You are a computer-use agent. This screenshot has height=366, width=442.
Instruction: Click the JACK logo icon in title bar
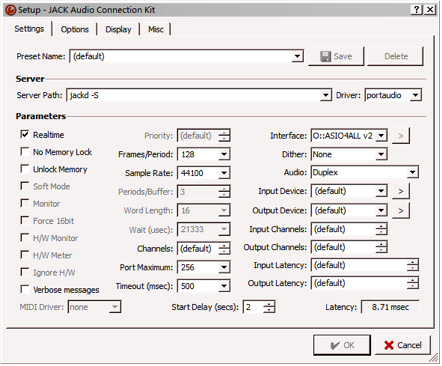click(x=10, y=10)
